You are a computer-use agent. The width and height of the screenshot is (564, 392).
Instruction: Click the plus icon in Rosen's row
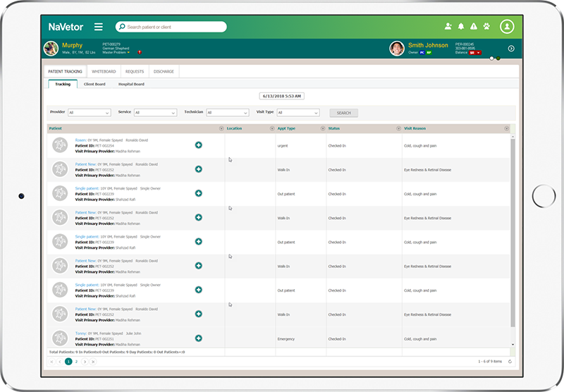pos(199,145)
